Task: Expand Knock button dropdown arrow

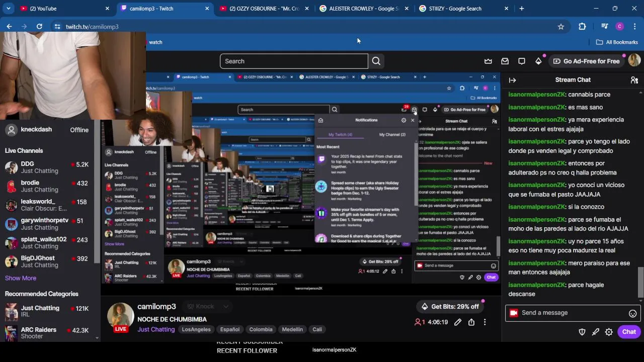Action: pyautogui.click(x=226, y=307)
